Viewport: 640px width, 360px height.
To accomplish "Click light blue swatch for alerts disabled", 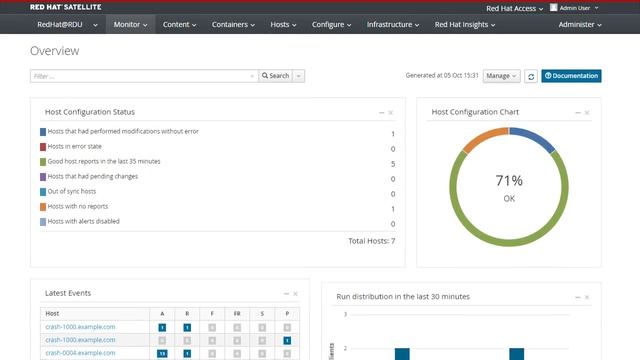I will pos(43,222).
